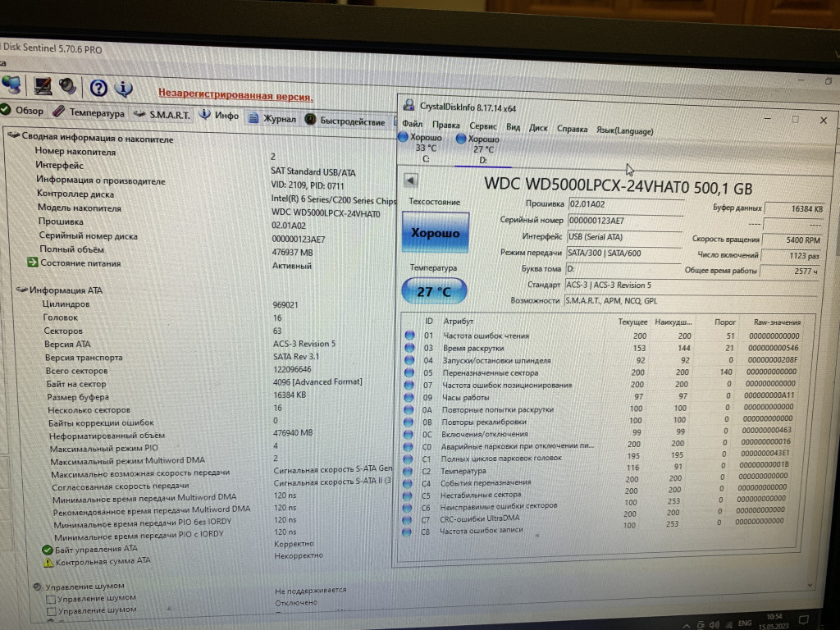Select drive C: status (33 °C) in CrystalDiskInfo
This screenshot has width=840, height=630.
tap(421, 148)
